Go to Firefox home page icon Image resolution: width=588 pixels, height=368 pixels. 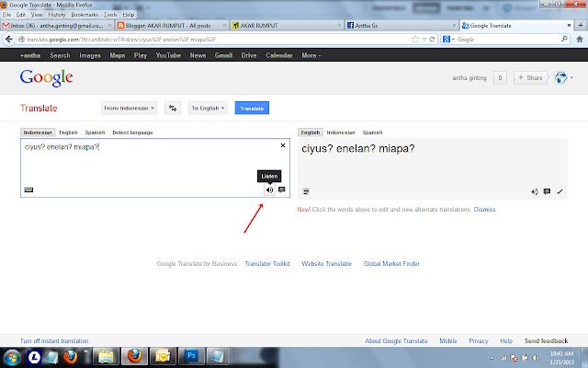pos(580,39)
